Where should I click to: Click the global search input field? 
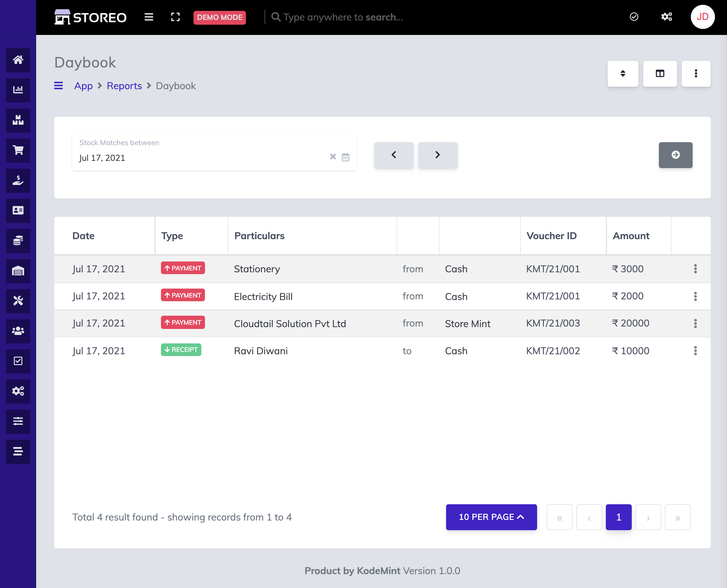click(x=343, y=17)
